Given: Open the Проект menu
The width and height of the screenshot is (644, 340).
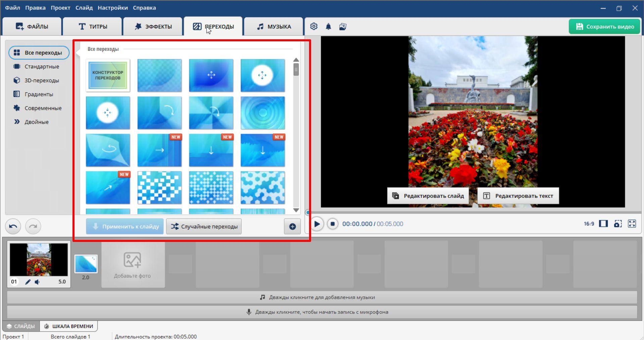Looking at the screenshot, I should [60, 8].
